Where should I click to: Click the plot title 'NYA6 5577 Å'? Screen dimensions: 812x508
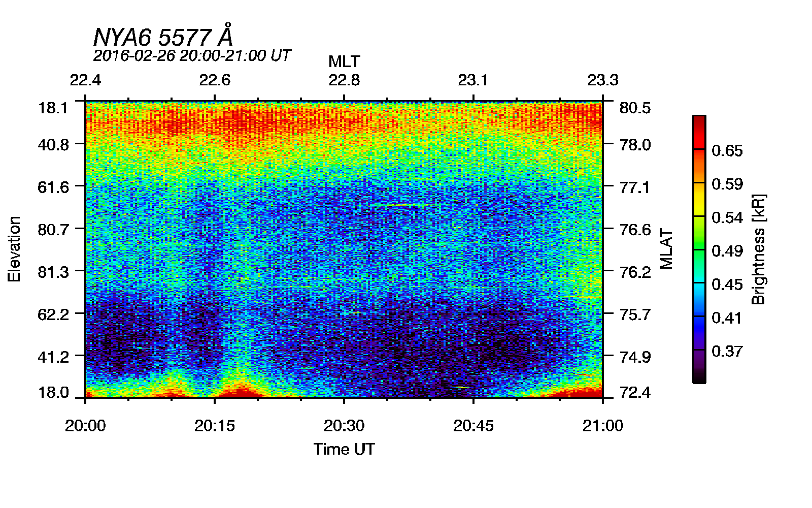(163, 36)
